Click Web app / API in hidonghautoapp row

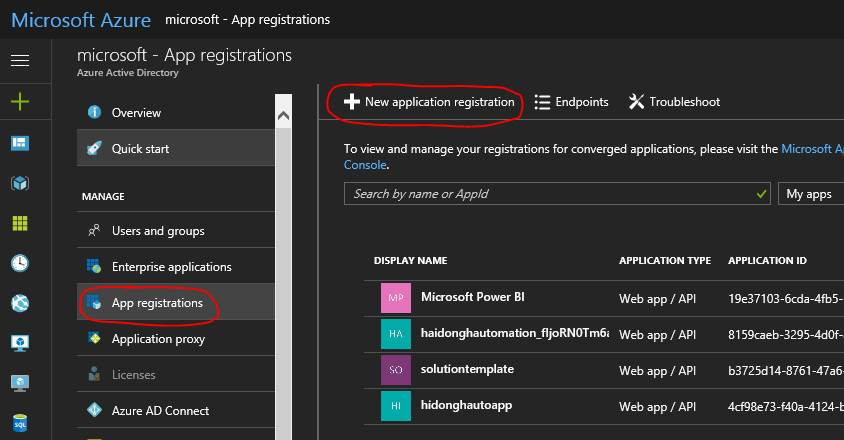657,407
